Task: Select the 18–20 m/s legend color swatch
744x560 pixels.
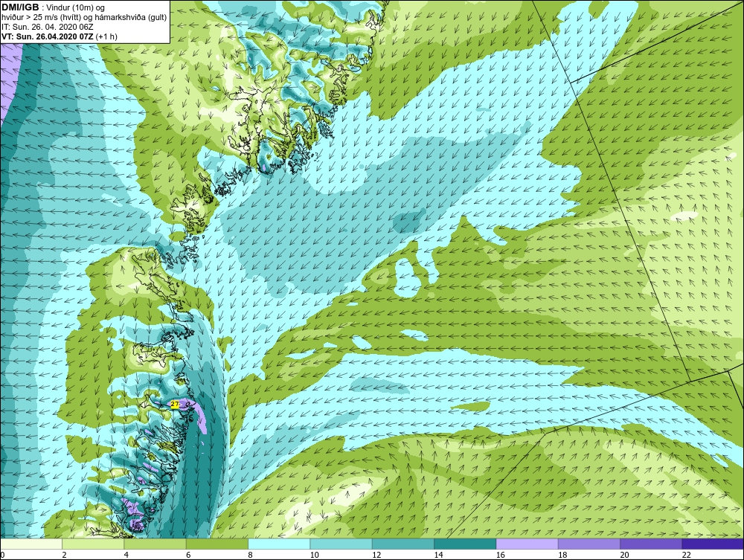Action: [589, 544]
